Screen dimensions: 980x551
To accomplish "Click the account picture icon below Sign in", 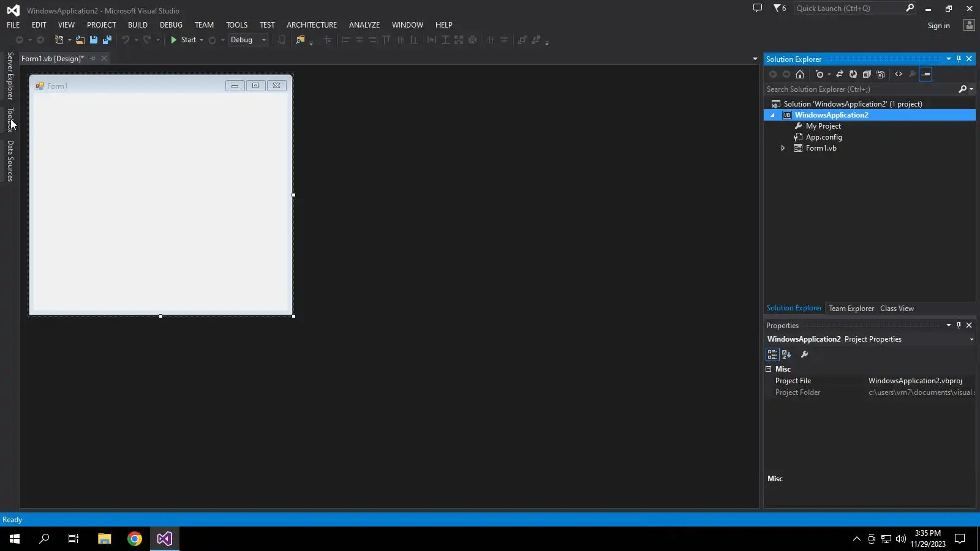I will 969,25.
